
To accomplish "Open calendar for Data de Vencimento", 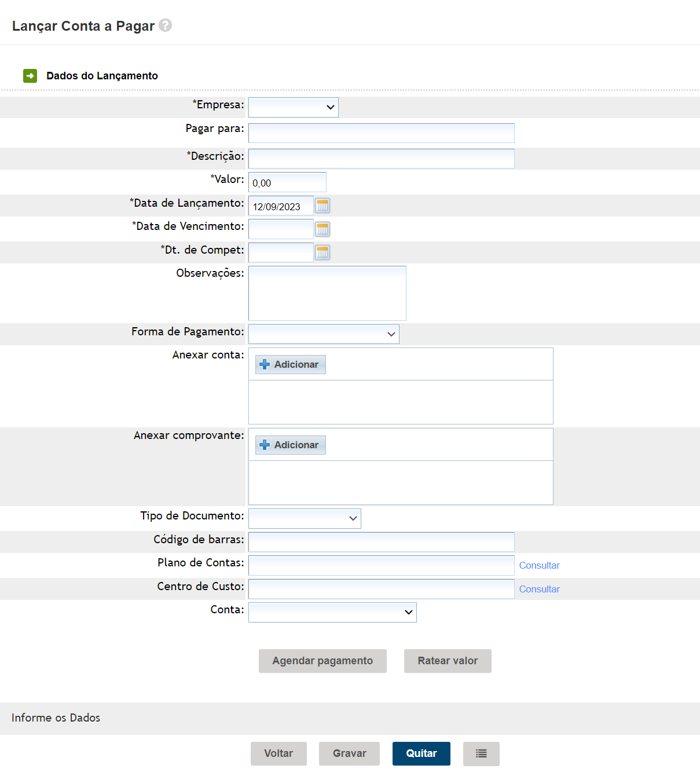I will [x=322, y=229].
